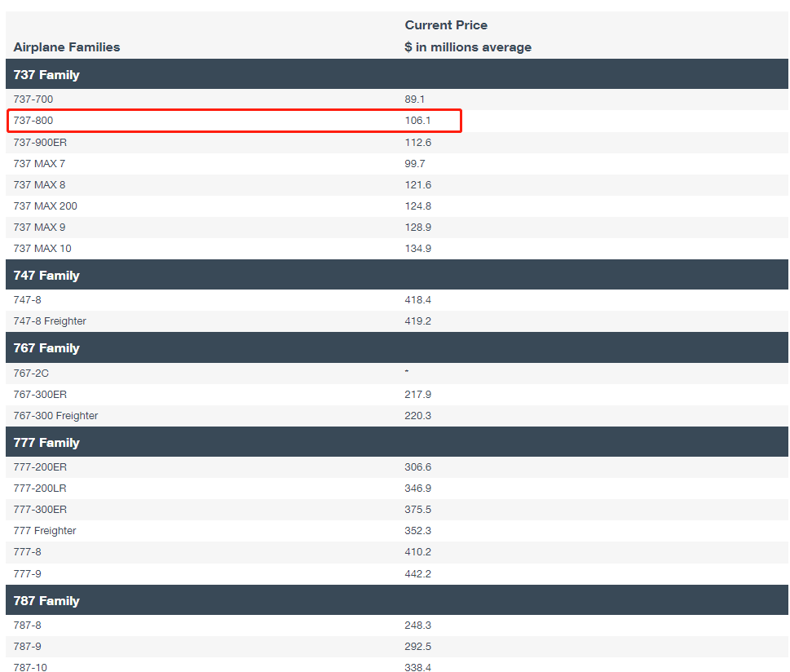The image size is (790, 672).
Task: Click the 442.2 price value
Action: pyautogui.click(x=417, y=574)
